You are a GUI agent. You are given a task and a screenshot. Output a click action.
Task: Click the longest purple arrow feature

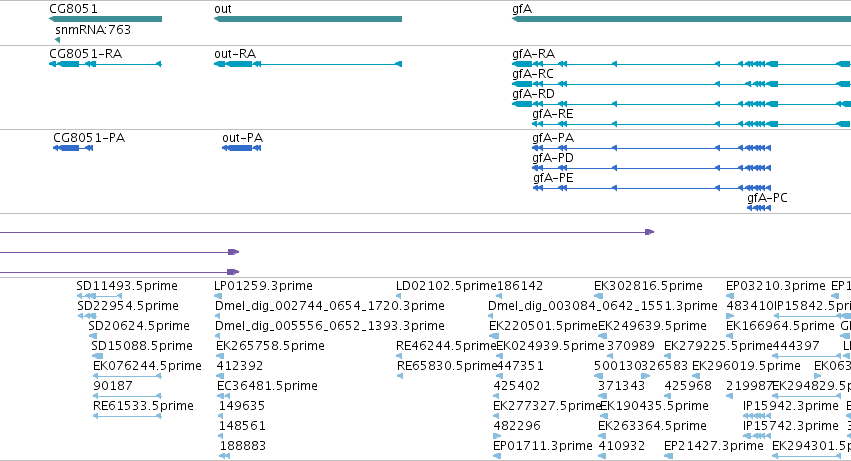point(327,232)
